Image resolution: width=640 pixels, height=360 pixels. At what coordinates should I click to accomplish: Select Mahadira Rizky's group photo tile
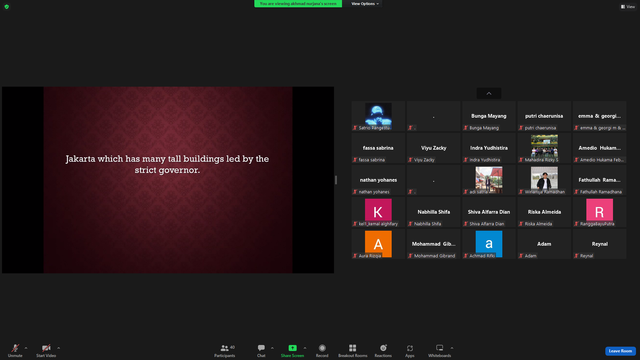click(x=544, y=148)
